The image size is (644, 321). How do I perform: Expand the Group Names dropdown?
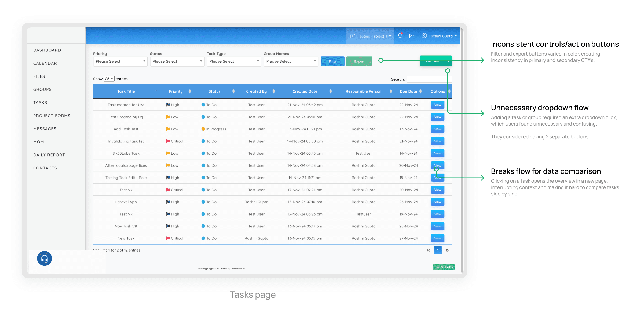pyautogui.click(x=291, y=61)
